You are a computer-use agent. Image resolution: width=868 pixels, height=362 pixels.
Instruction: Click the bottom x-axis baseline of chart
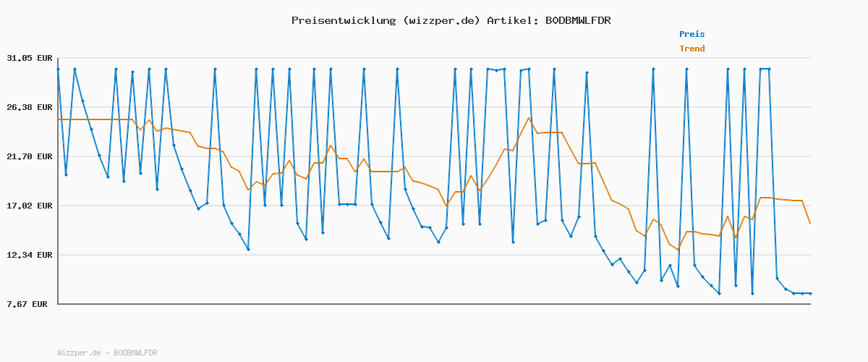point(434,304)
